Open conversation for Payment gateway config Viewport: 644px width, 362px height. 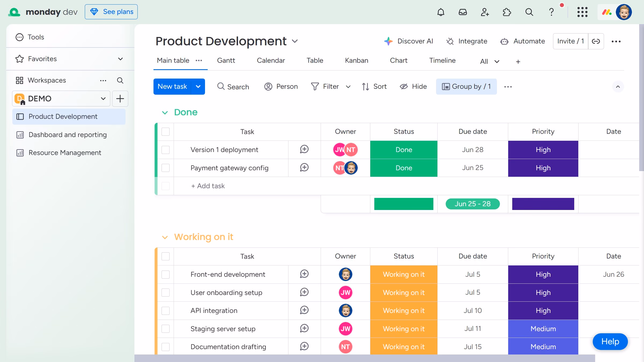click(304, 168)
